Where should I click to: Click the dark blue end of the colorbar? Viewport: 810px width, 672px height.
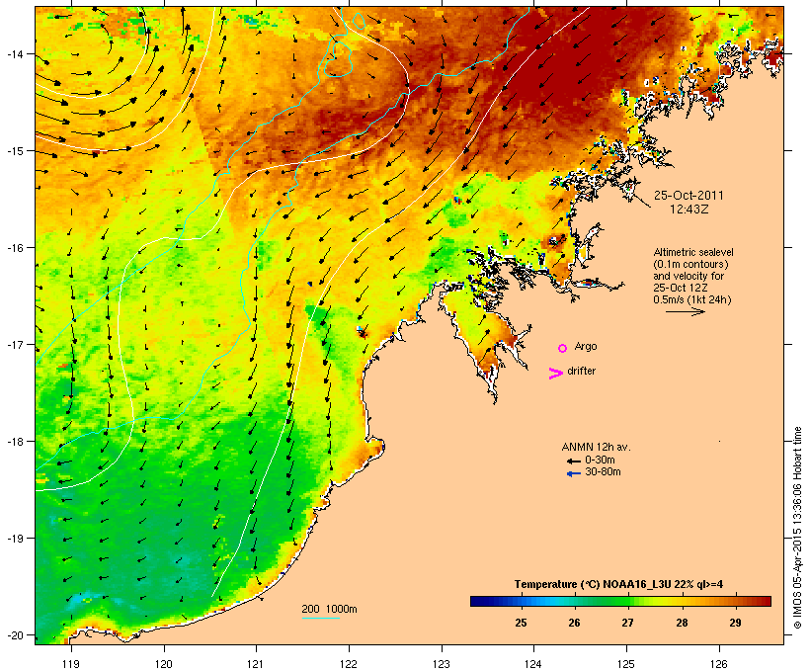pos(476,601)
